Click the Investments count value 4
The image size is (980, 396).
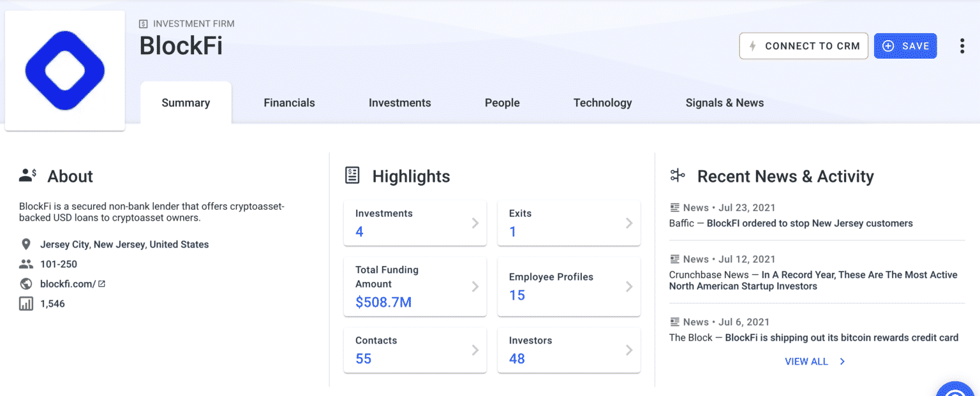click(359, 231)
